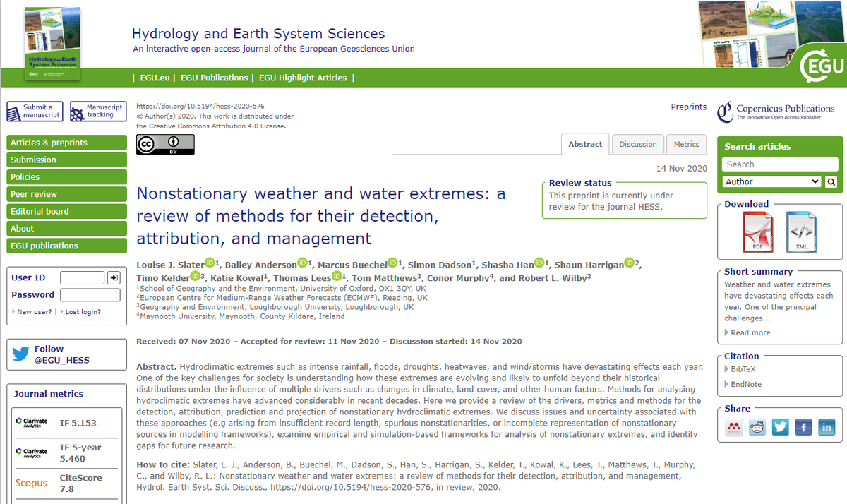The width and height of the screenshot is (847, 504).
Task: Open Bailey Anderson's ORCID icon
Action: (302, 263)
